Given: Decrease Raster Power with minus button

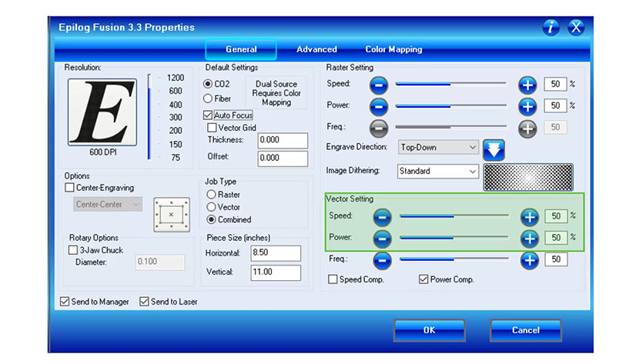Looking at the screenshot, I should pos(379,106).
